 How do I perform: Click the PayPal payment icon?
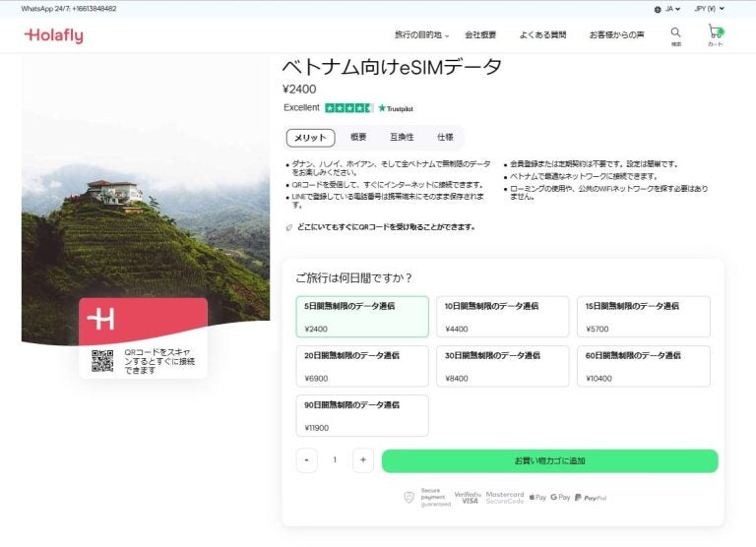[591, 498]
